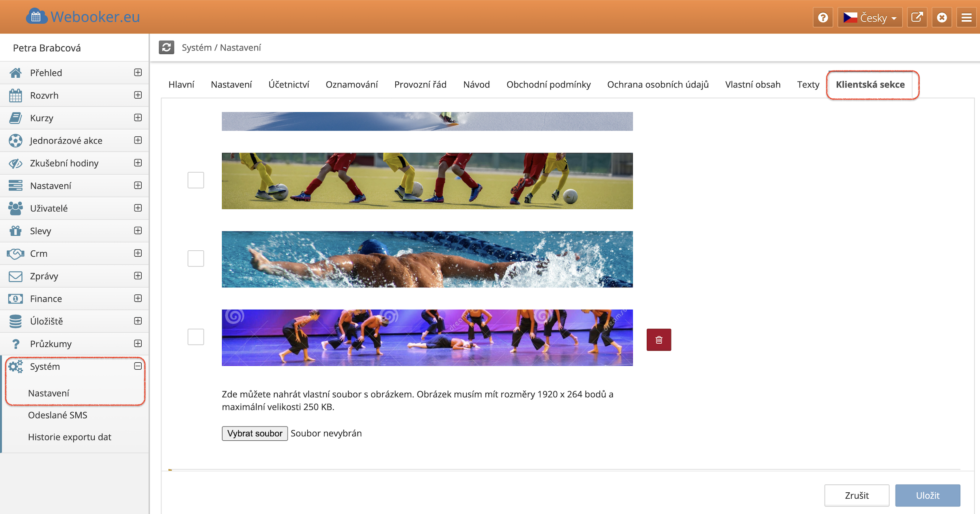Click the refresh icon beside breadcrumb

pyautogui.click(x=166, y=47)
